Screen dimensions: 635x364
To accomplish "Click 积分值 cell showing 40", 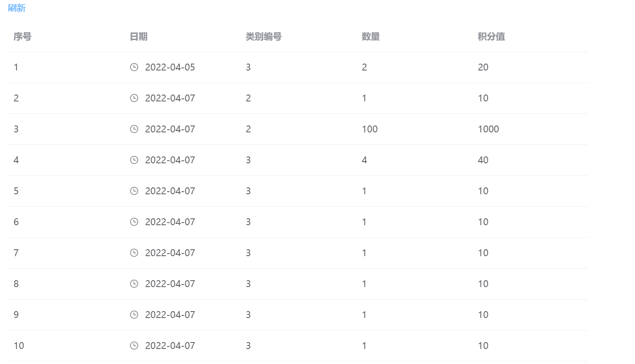I will point(483,160).
